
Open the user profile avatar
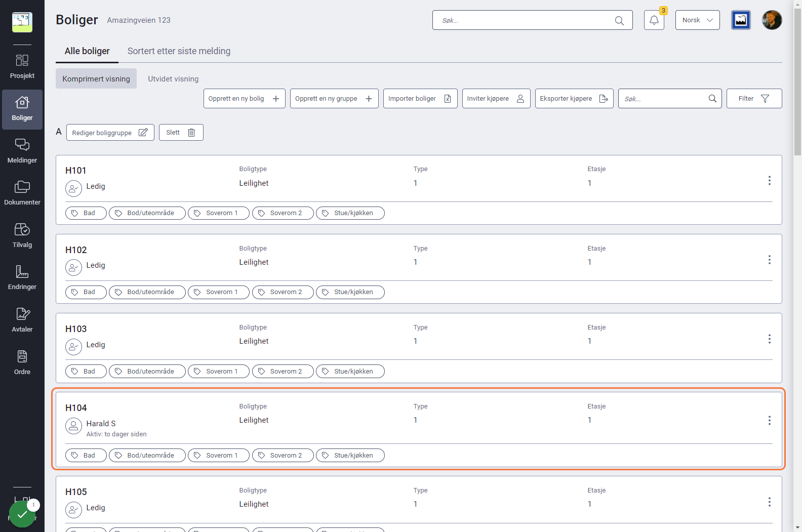[x=772, y=20]
